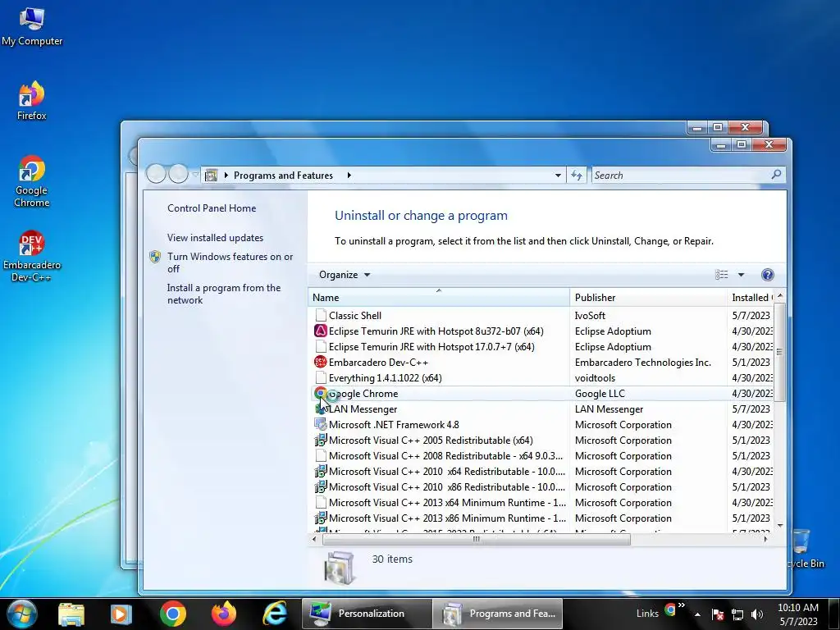Screen dimensions: 840x630
Task: Open Embarcadero Dev-C++ desktop shortcut
Action: (31, 256)
